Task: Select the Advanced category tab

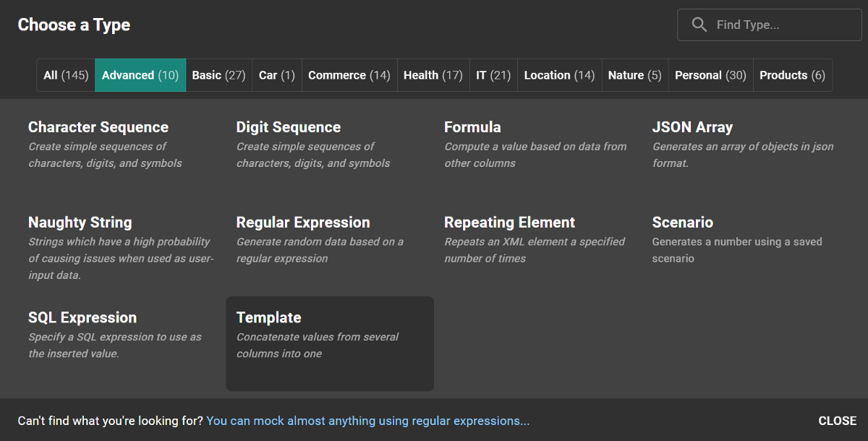Action: coord(140,75)
